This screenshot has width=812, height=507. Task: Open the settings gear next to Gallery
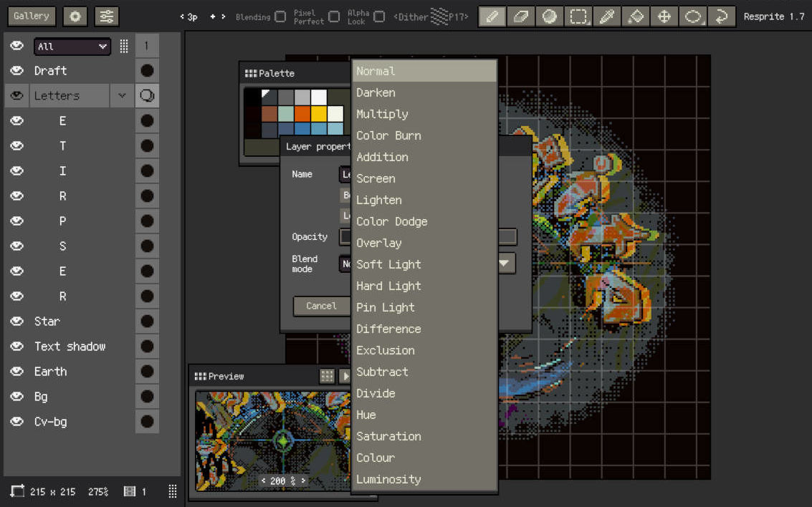75,16
